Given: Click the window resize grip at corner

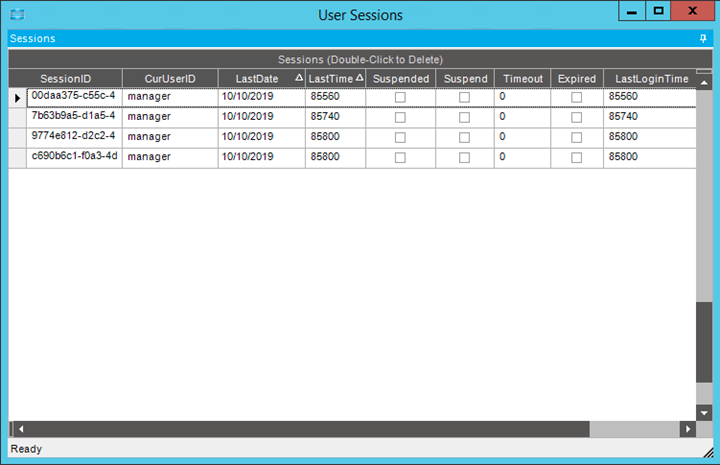Looking at the screenshot, I should pyautogui.click(x=708, y=453).
